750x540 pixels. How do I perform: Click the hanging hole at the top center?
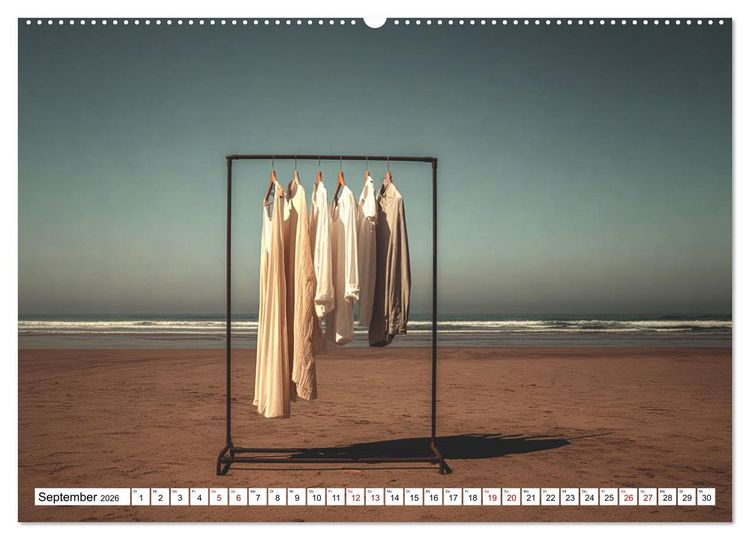point(375,21)
